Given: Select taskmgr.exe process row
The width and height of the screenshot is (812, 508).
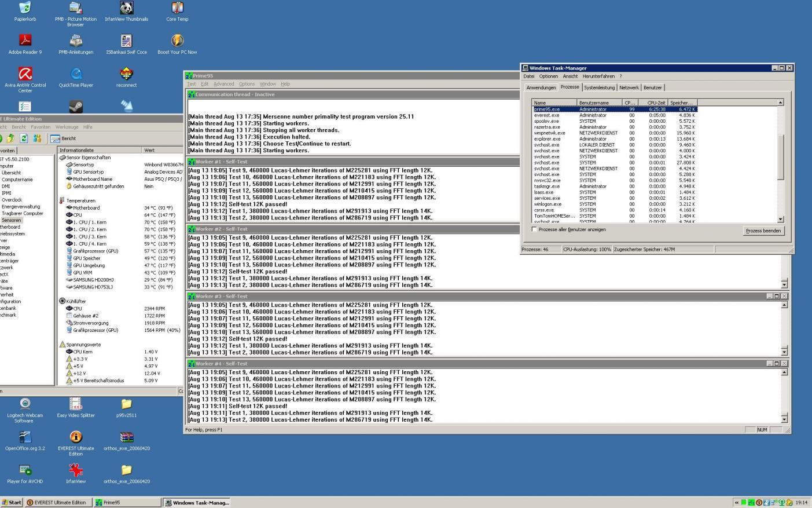Looking at the screenshot, I should [615, 187].
